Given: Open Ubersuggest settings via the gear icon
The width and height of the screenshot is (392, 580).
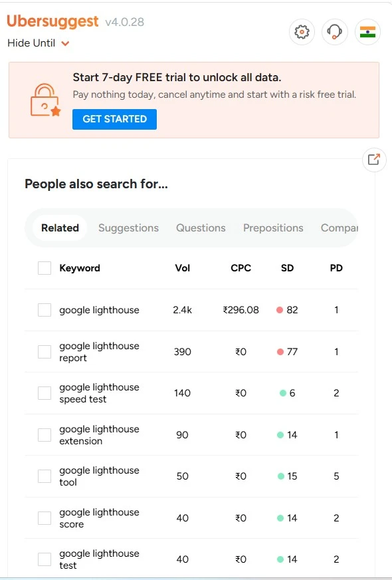Looking at the screenshot, I should (x=302, y=32).
